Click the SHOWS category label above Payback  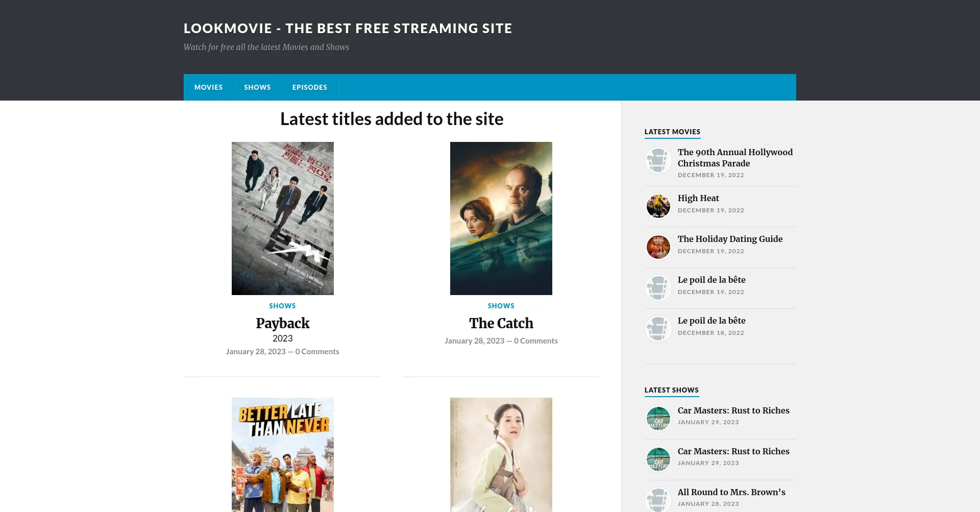click(282, 306)
